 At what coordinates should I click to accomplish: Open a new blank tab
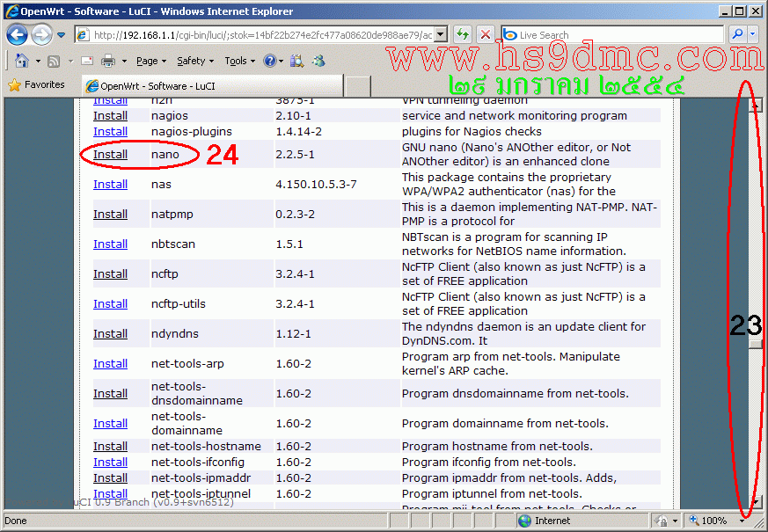(x=357, y=87)
